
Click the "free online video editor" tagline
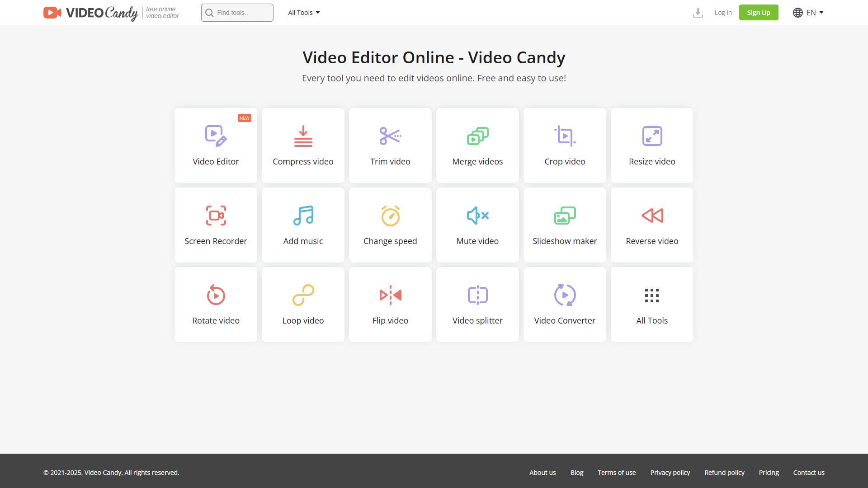(162, 13)
